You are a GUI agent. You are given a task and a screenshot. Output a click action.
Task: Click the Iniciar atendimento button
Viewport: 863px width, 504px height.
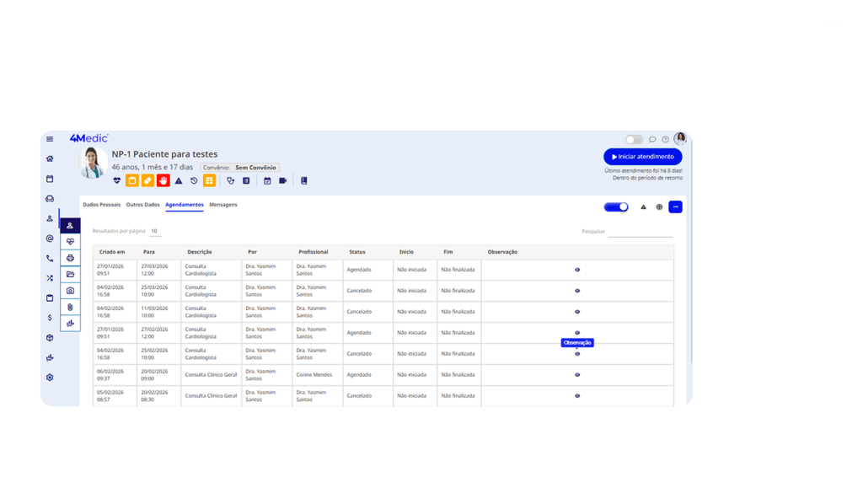pos(643,157)
